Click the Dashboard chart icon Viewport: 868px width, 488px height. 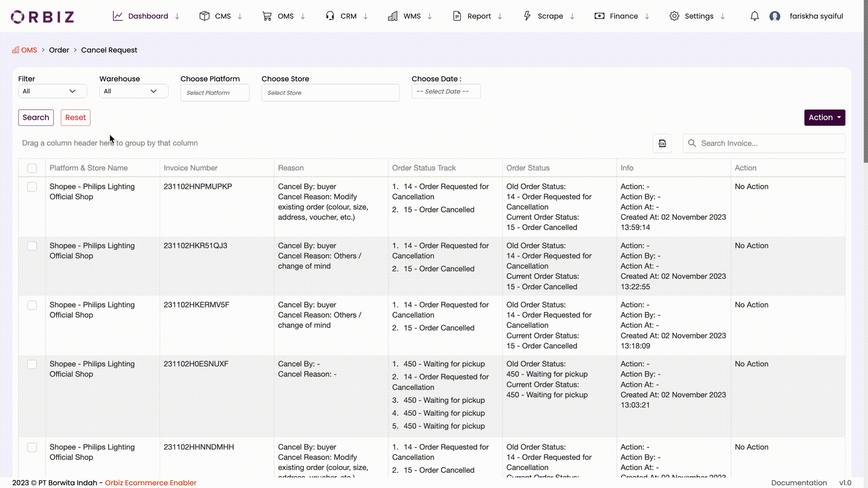coord(118,16)
